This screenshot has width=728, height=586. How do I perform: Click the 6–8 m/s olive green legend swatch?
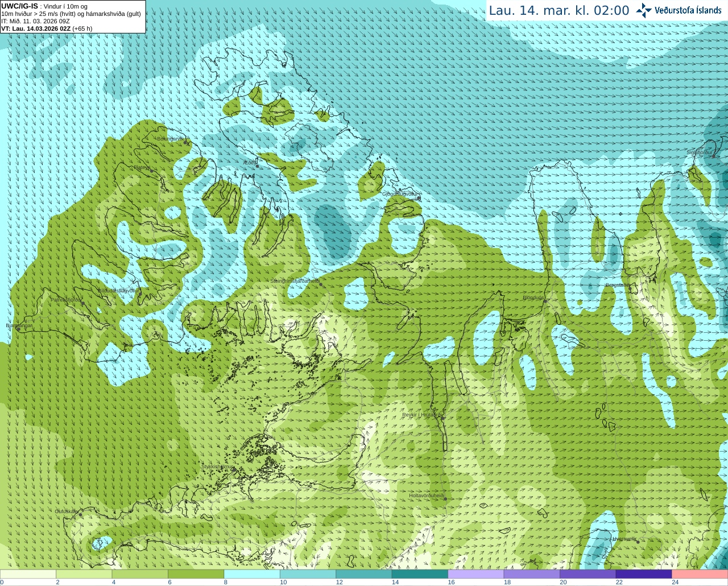tap(196, 574)
